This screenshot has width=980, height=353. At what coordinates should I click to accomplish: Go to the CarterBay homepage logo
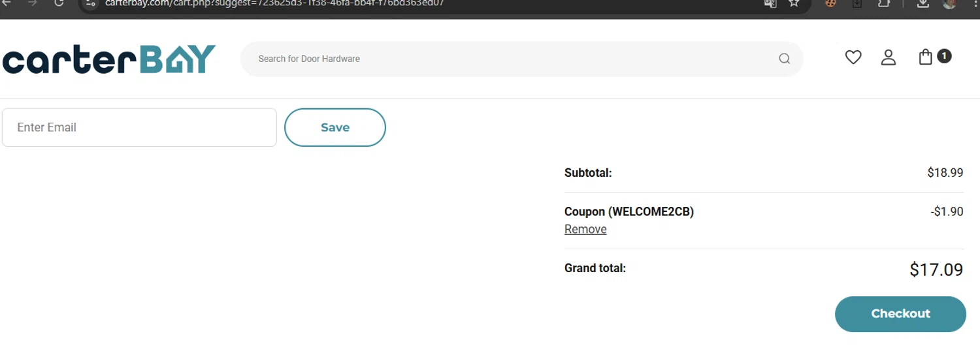tap(109, 59)
